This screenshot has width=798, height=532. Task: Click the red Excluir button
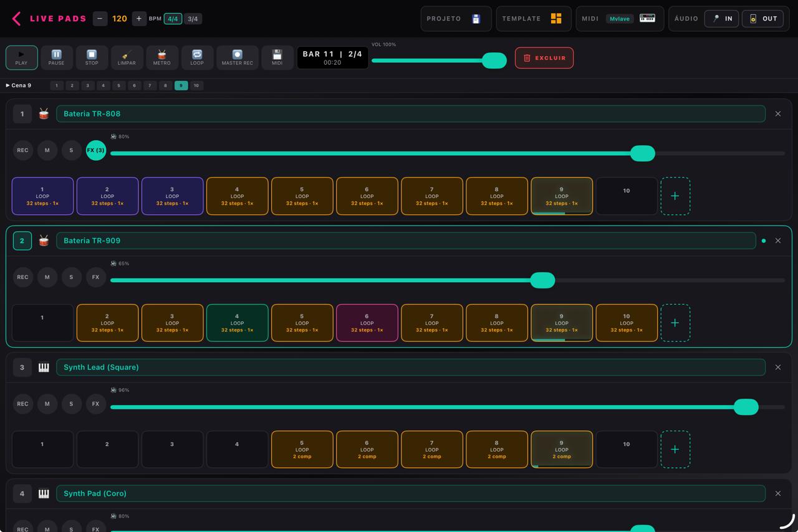click(x=544, y=58)
